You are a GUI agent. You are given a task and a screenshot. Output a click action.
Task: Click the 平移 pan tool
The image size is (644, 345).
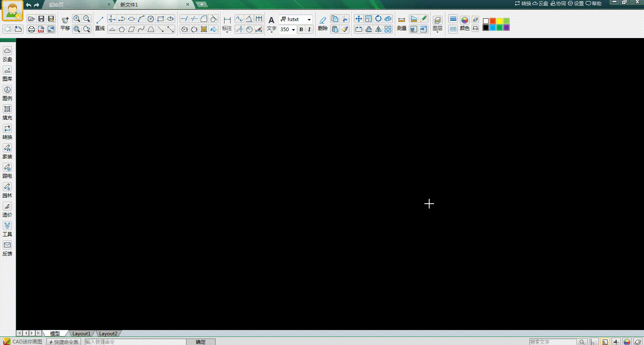pos(65,23)
